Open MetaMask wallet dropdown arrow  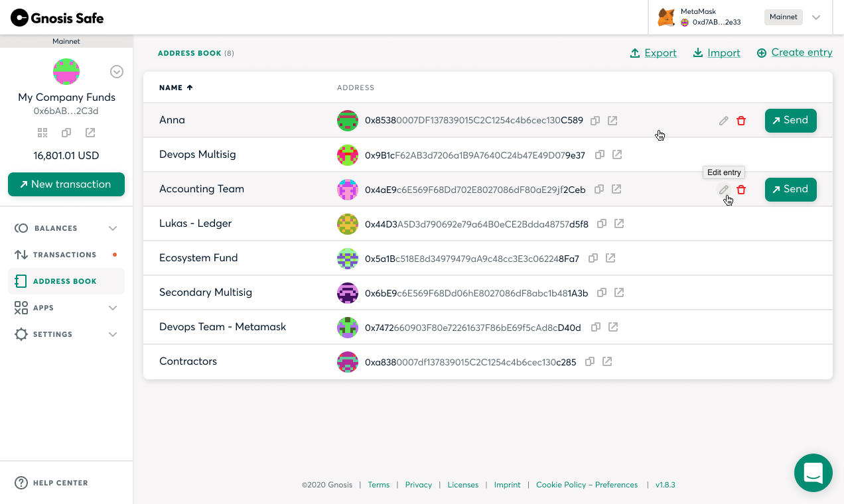click(816, 17)
